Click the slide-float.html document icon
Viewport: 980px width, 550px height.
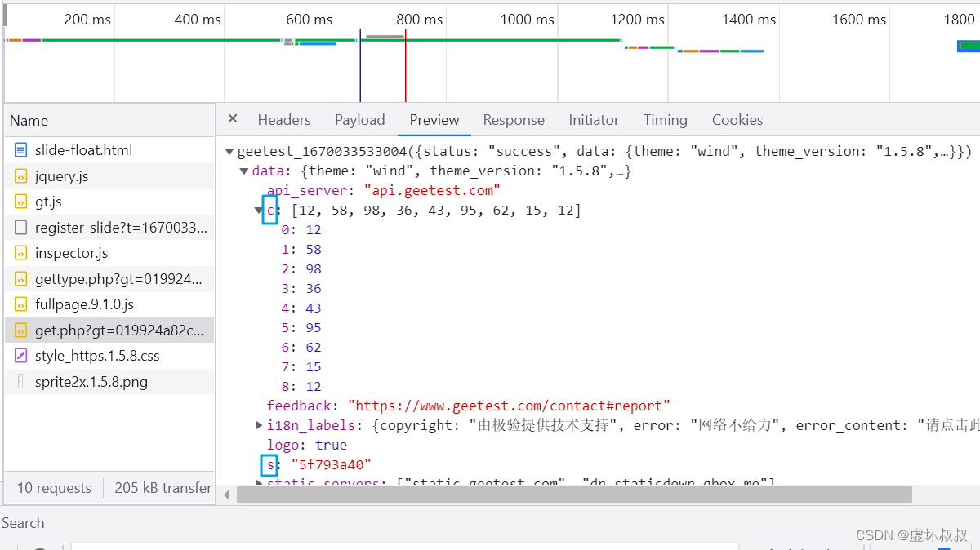coord(20,150)
